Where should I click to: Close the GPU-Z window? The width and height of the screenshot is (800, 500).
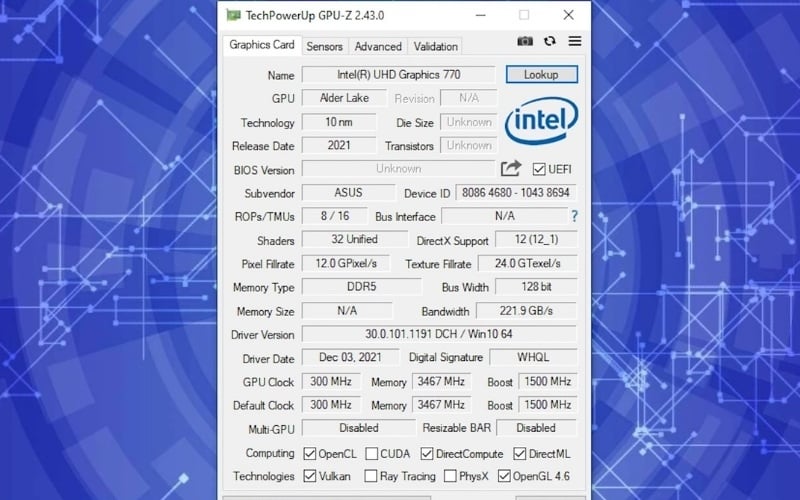(x=568, y=15)
